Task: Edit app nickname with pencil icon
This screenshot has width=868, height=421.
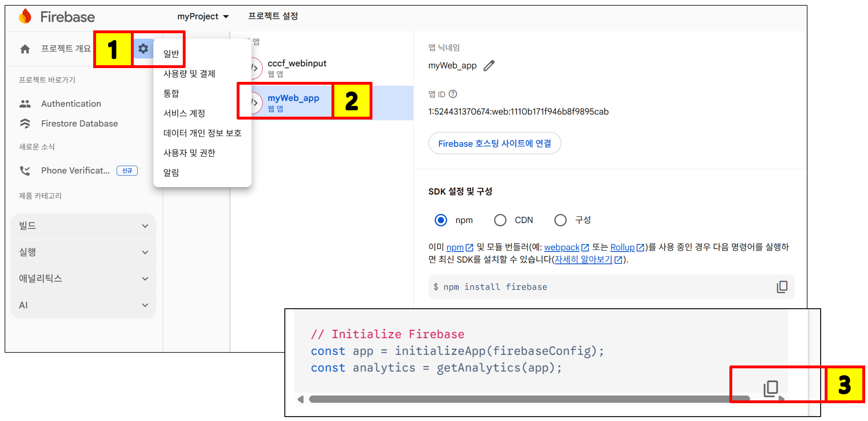Action: (489, 66)
